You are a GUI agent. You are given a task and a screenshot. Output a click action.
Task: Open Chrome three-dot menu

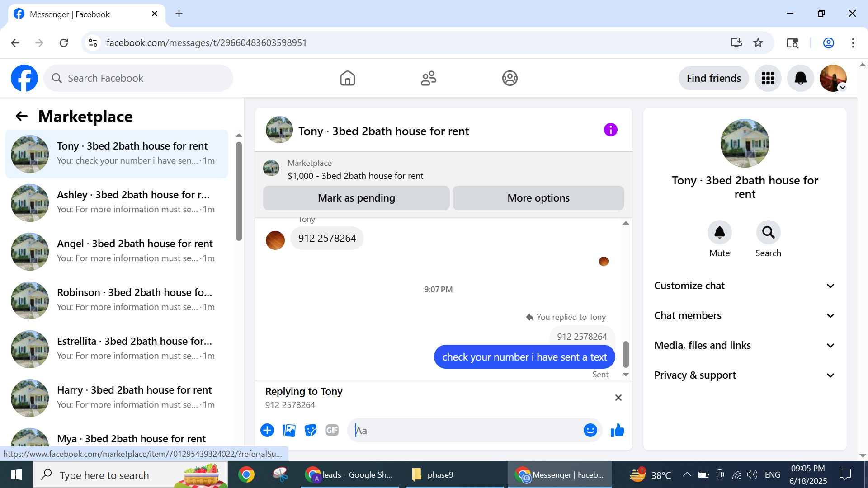(x=853, y=43)
